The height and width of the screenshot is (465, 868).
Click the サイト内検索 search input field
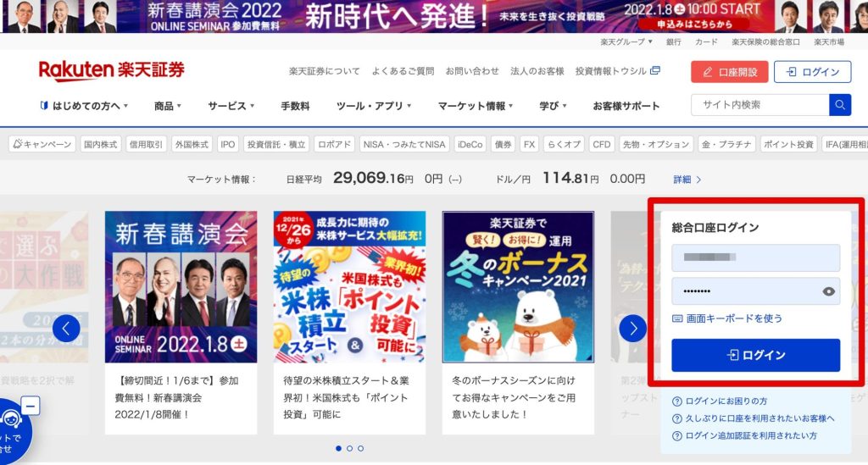point(760,105)
